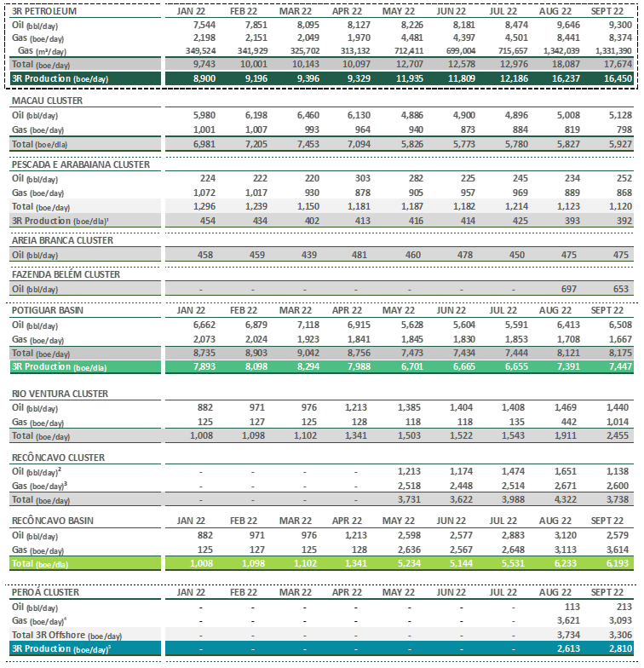Click Potiguar 3R Production value 7,893
This screenshot has height=668, width=644.
click(204, 366)
